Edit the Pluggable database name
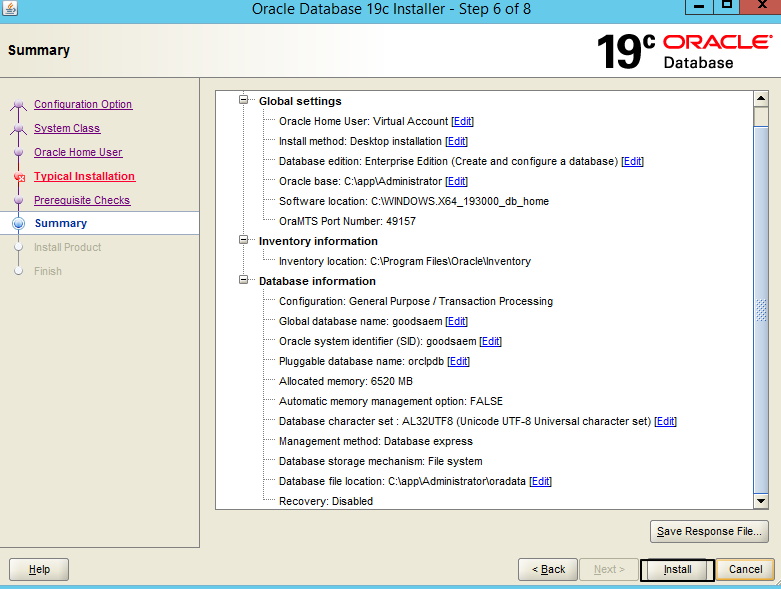Viewport: 781px width, 589px height. tap(458, 361)
